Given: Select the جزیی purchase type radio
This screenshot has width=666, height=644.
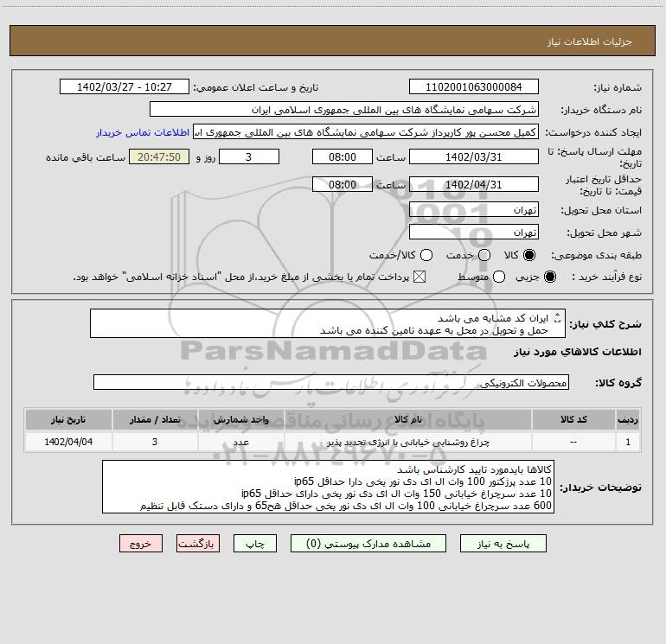Looking at the screenshot, I should (x=549, y=277).
